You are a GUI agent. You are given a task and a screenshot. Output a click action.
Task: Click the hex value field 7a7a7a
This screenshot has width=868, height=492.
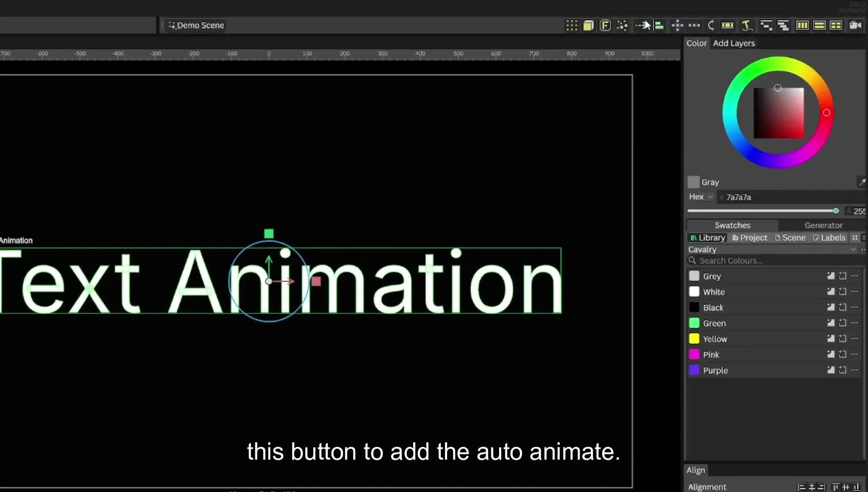pos(791,197)
